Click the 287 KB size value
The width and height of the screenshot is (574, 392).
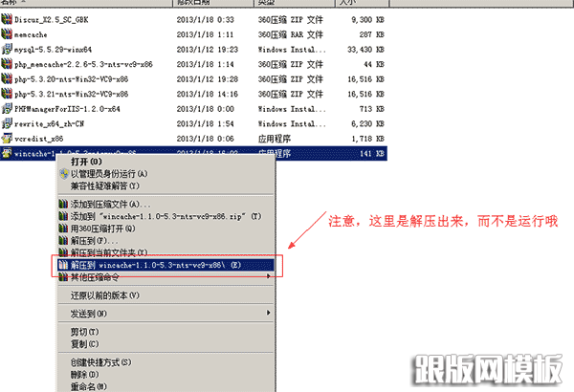click(372, 34)
